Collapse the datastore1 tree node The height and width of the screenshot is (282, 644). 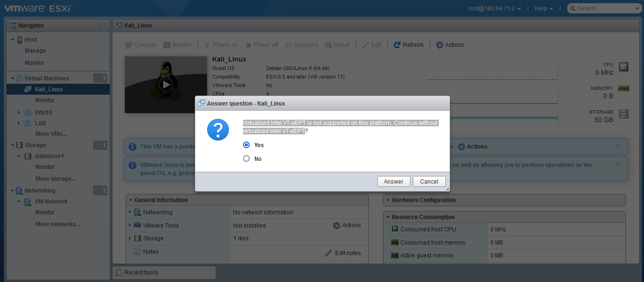(x=19, y=156)
